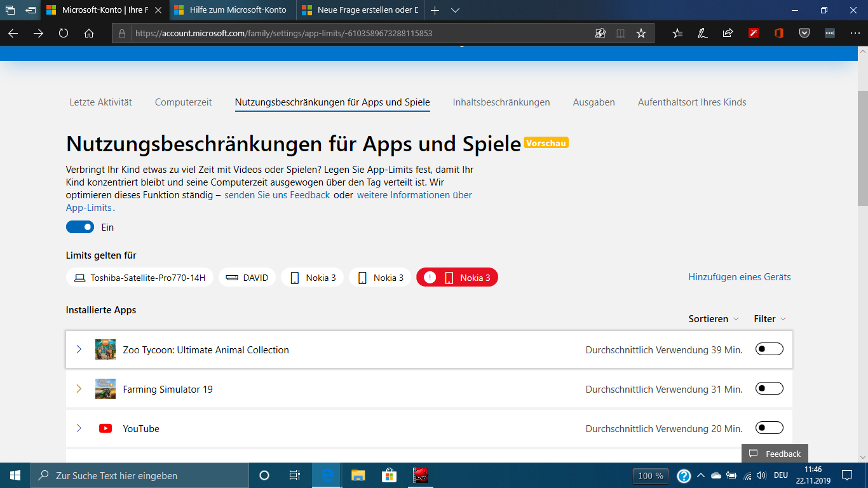Image resolution: width=868 pixels, height=488 pixels.
Task: Open the Feedback button
Action: (775, 454)
